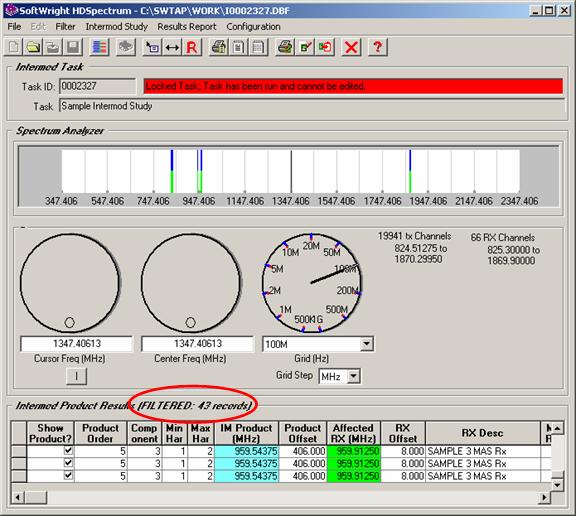Expand the Grid (Hz) 100M dropdown
576x516 pixels.
pyautogui.click(x=366, y=344)
